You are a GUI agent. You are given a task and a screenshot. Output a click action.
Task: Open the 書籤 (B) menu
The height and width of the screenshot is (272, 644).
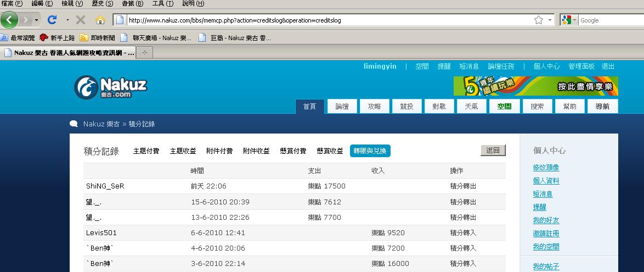coord(132,3)
